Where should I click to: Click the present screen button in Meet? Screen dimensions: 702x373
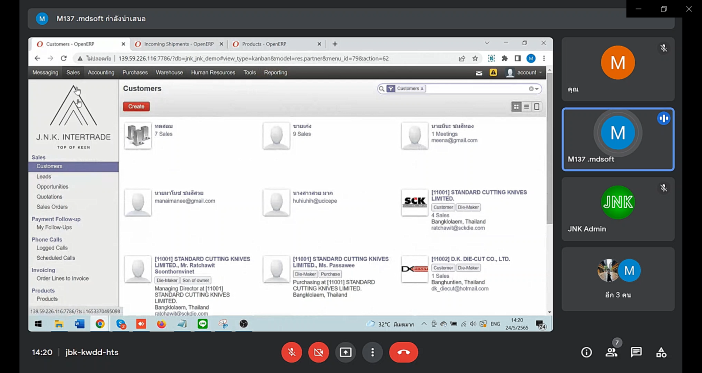346,352
